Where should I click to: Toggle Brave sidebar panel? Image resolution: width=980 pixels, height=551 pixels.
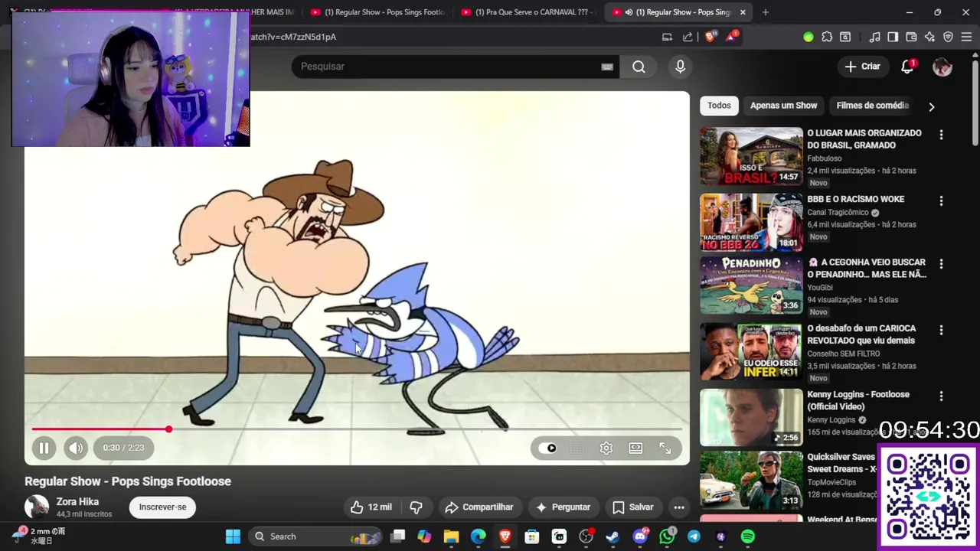(x=893, y=37)
